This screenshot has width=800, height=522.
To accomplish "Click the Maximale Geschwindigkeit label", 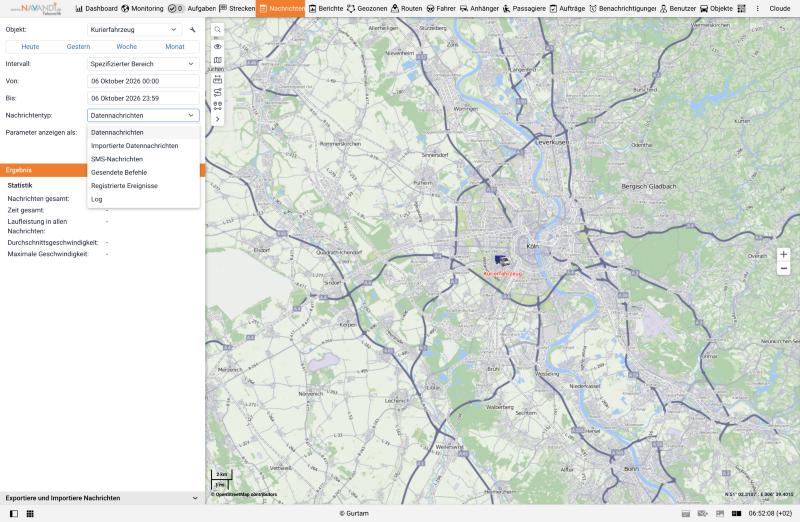I will click(x=47, y=254).
